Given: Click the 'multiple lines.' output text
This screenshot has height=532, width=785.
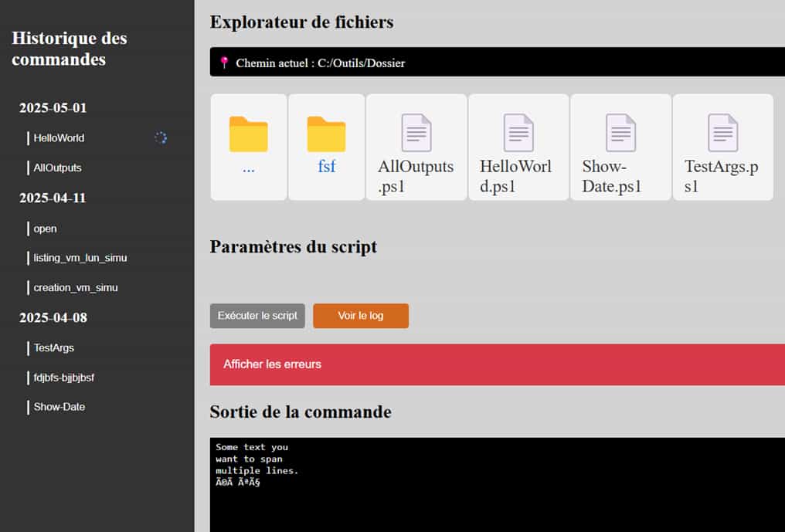Looking at the screenshot, I should tap(257, 470).
